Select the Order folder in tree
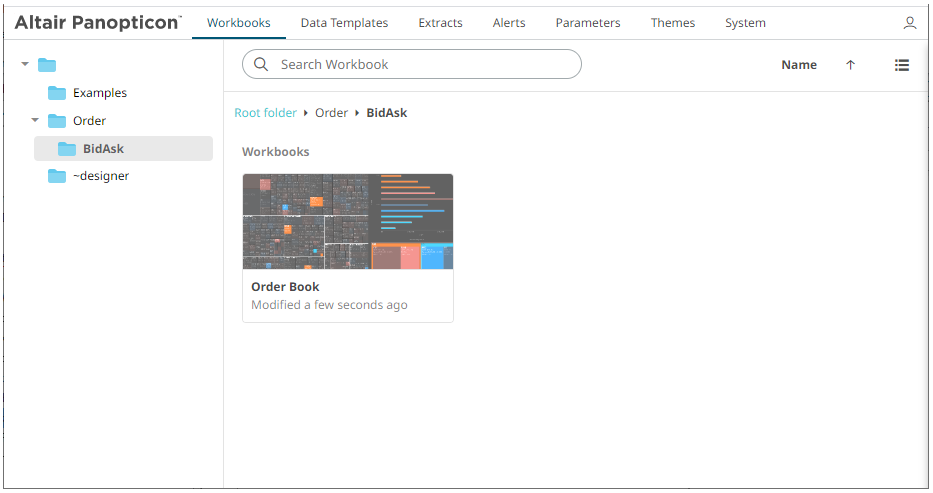 [x=89, y=121]
